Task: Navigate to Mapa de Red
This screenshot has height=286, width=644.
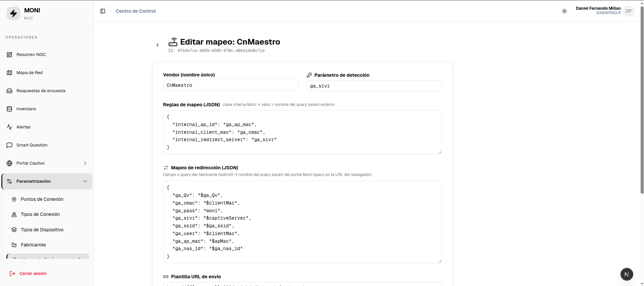Action: point(30,73)
